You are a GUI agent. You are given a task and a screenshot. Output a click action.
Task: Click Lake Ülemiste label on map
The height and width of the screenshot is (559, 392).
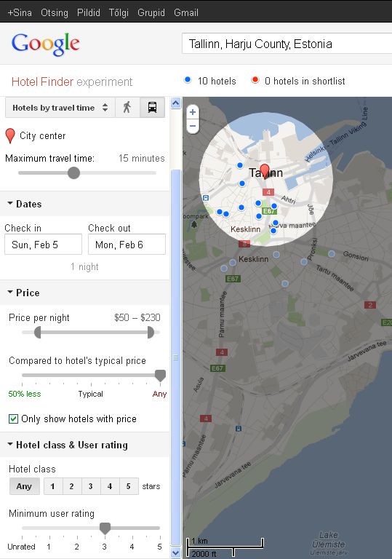pyautogui.click(x=328, y=540)
